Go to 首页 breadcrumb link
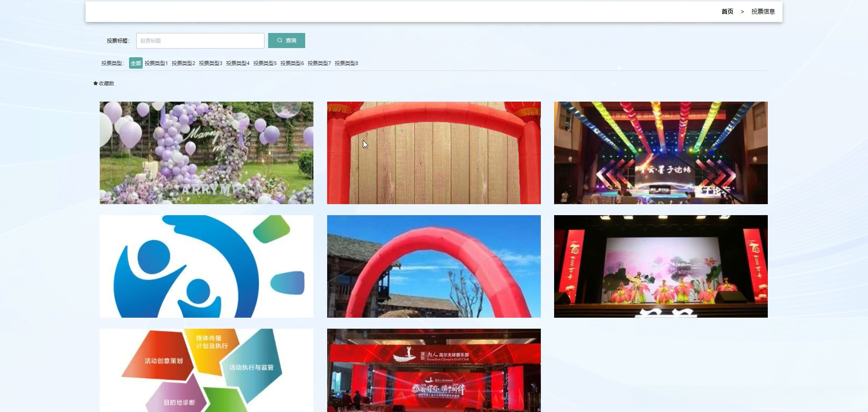868x412 pixels. click(728, 11)
